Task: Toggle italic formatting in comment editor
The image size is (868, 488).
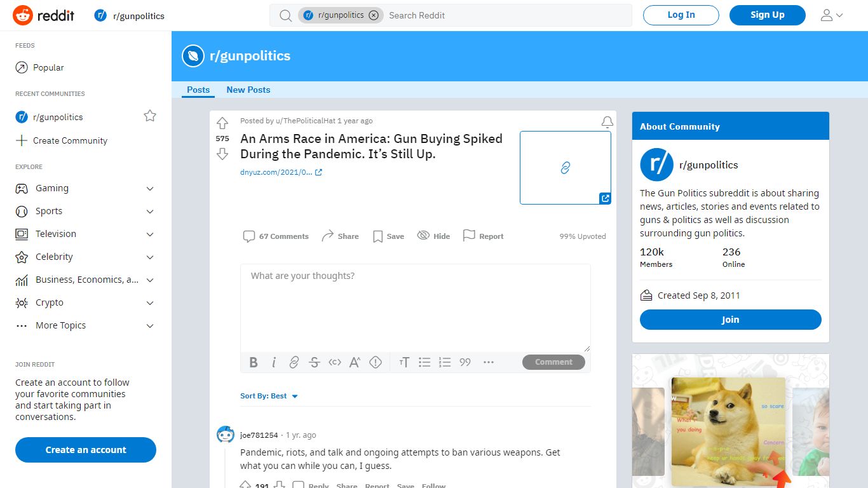Action: click(x=274, y=362)
